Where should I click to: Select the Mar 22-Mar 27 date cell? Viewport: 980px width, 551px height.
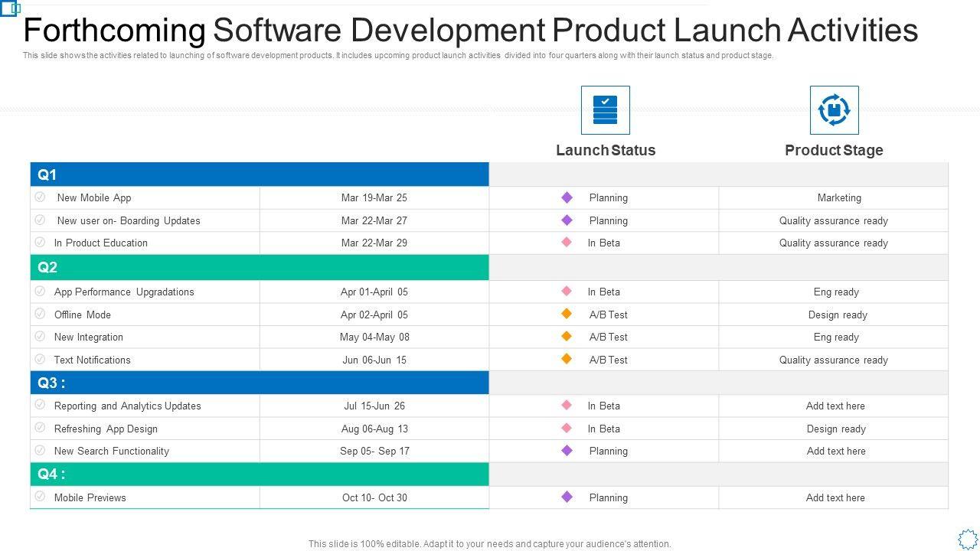[x=374, y=220]
